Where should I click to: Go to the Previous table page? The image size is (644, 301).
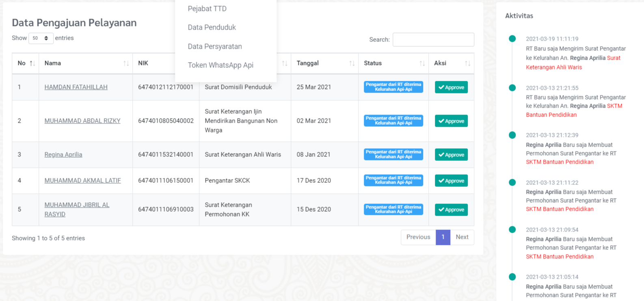pyautogui.click(x=418, y=237)
